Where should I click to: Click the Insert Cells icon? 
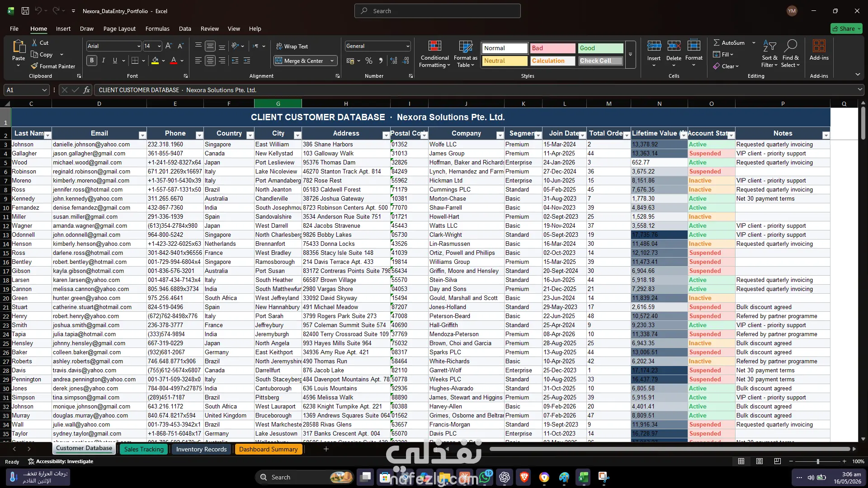pyautogui.click(x=654, y=46)
